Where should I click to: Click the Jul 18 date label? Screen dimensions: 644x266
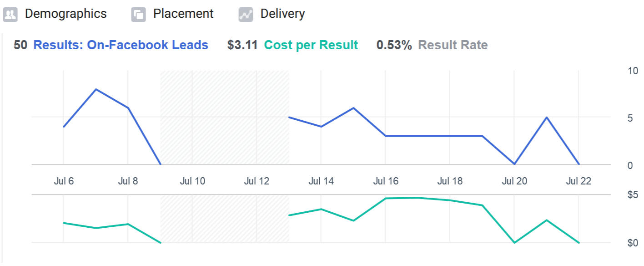tap(450, 181)
